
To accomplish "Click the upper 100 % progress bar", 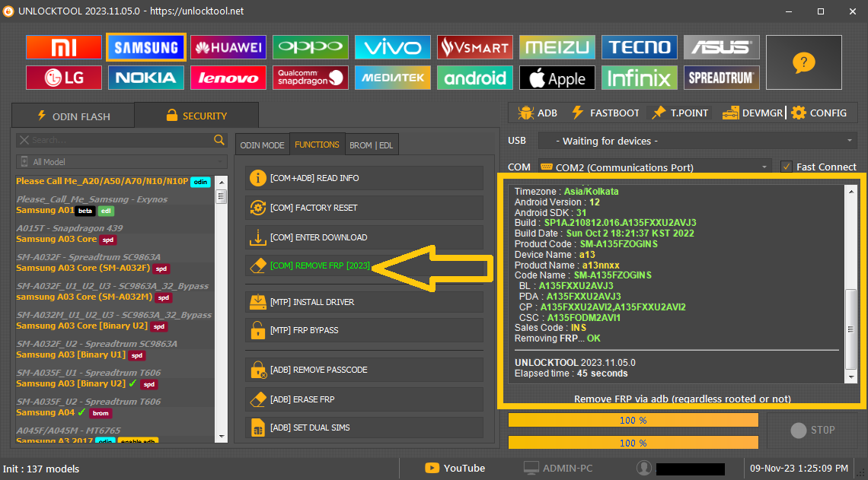I will tap(633, 420).
